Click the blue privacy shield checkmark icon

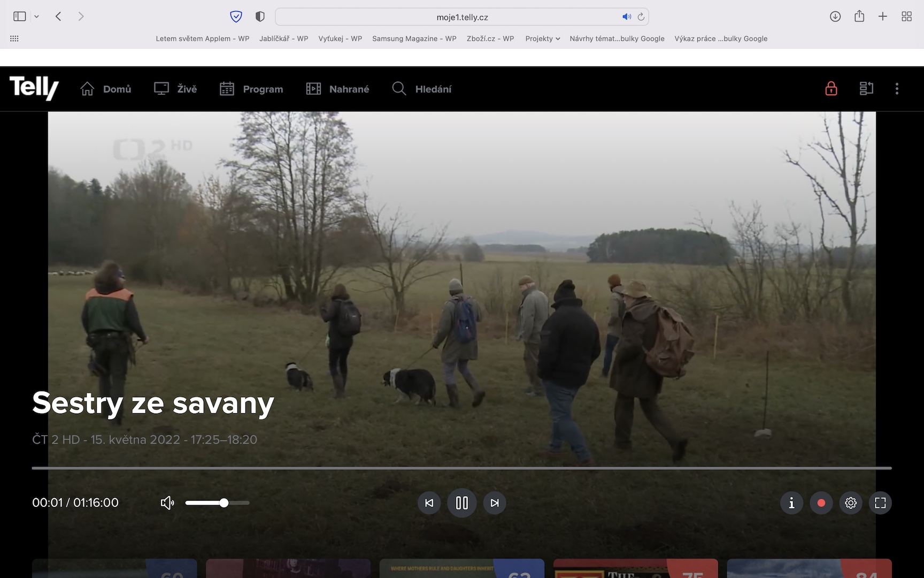(x=236, y=17)
